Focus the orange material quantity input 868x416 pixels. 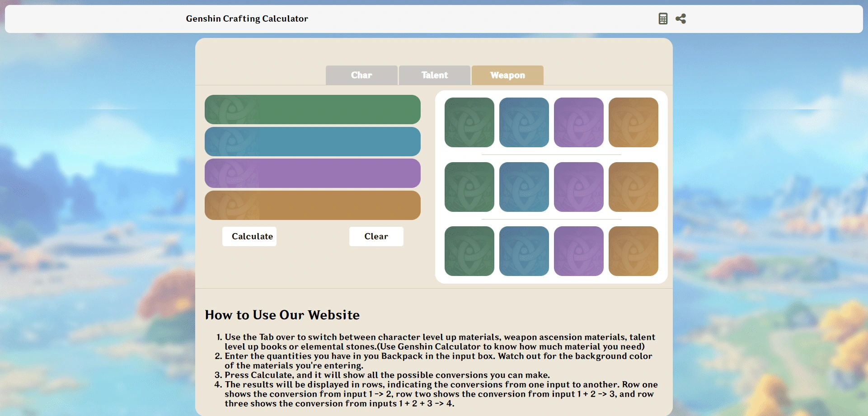[x=313, y=205]
